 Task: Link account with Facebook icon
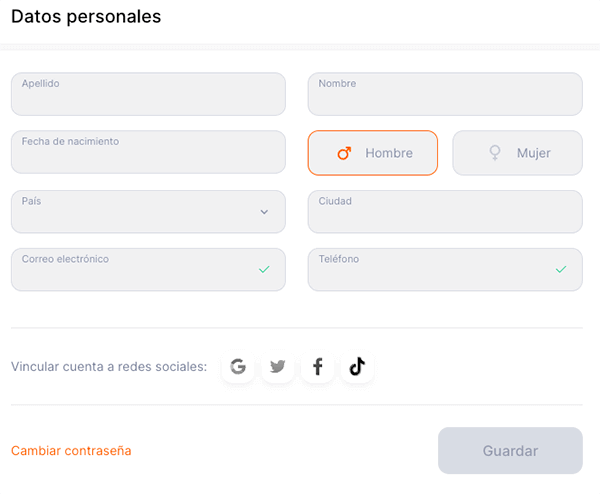(x=317, y=367)
